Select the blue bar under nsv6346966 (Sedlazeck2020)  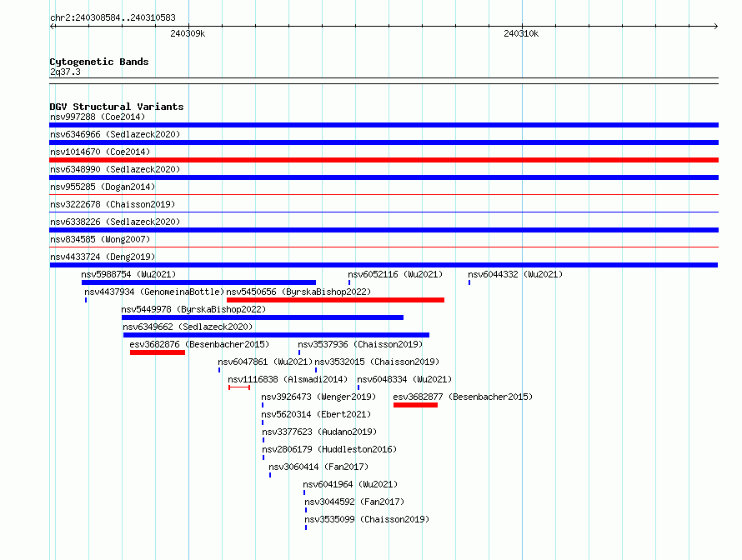(384, 142)
